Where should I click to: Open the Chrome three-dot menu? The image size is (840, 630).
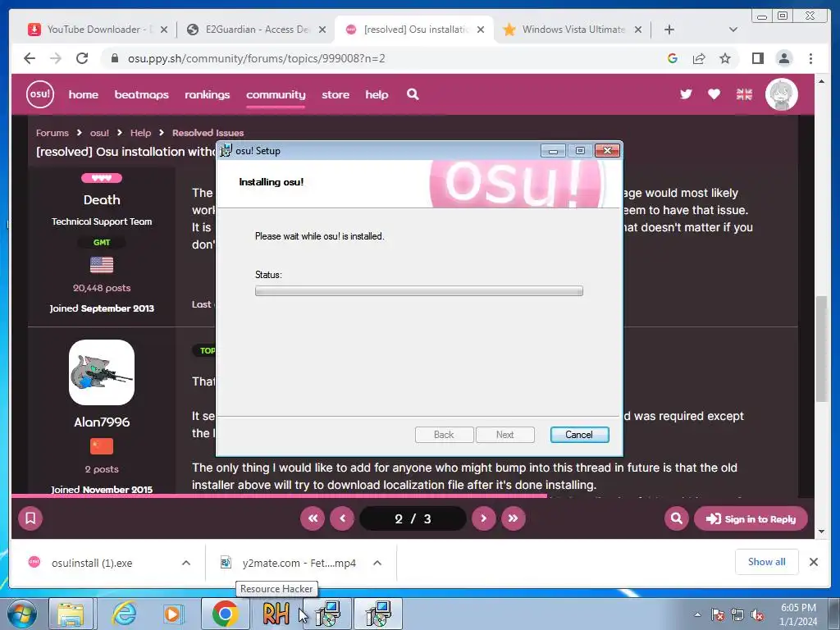click(810, 58)
